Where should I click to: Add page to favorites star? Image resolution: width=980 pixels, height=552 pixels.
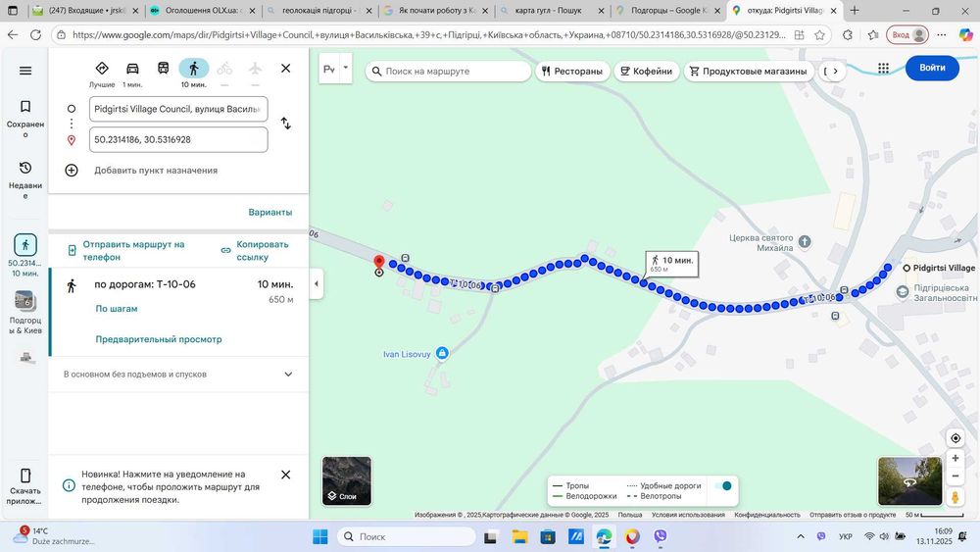click(x=819, y=35)
